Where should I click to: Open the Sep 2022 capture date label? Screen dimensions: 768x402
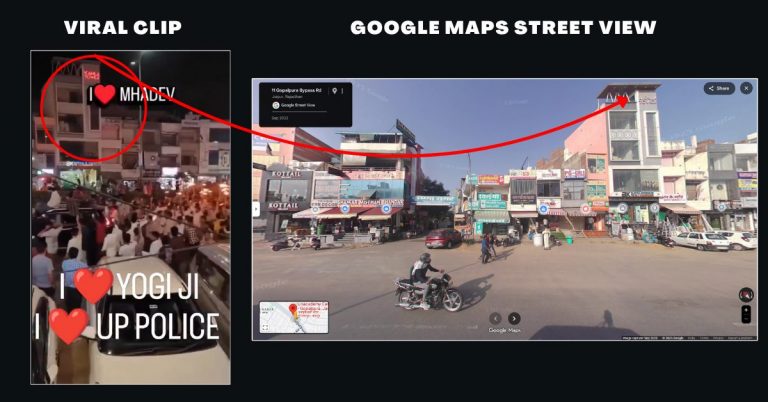(280, 120)
